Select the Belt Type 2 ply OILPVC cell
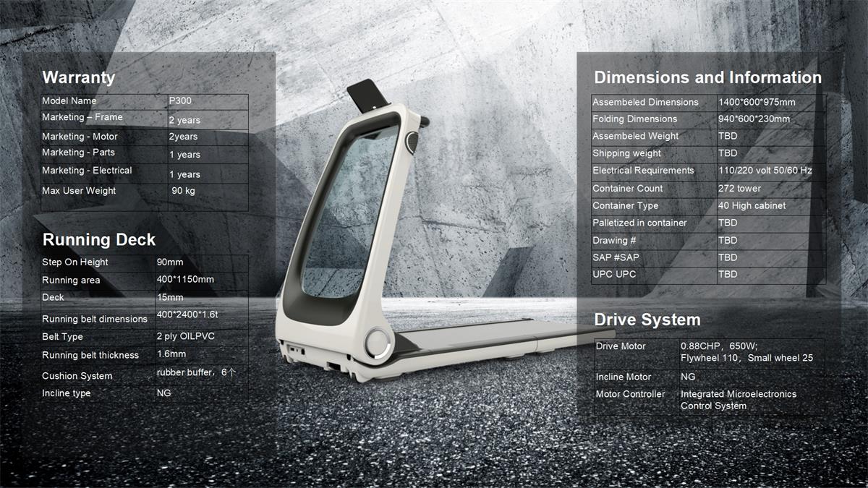 click(x=185, y=336)
